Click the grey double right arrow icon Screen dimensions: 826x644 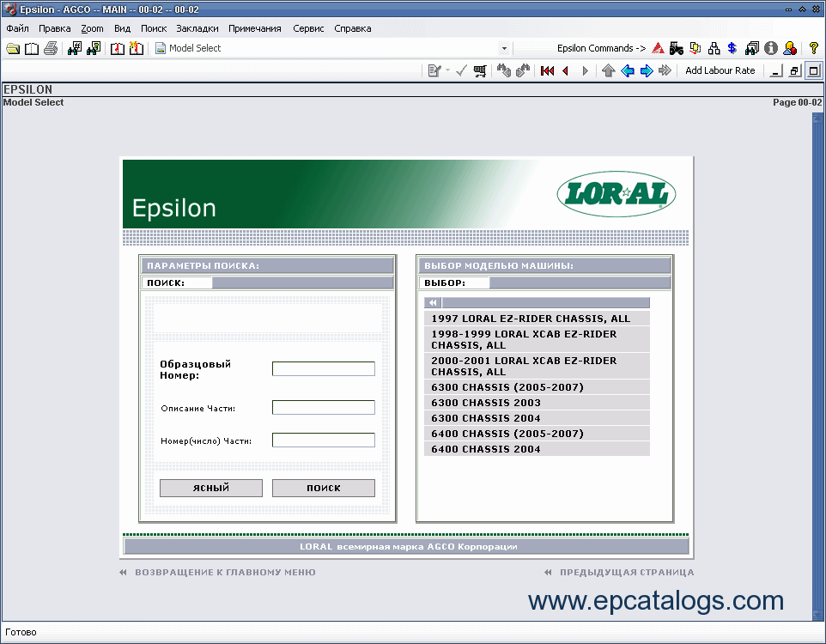(x=665, y=70)
